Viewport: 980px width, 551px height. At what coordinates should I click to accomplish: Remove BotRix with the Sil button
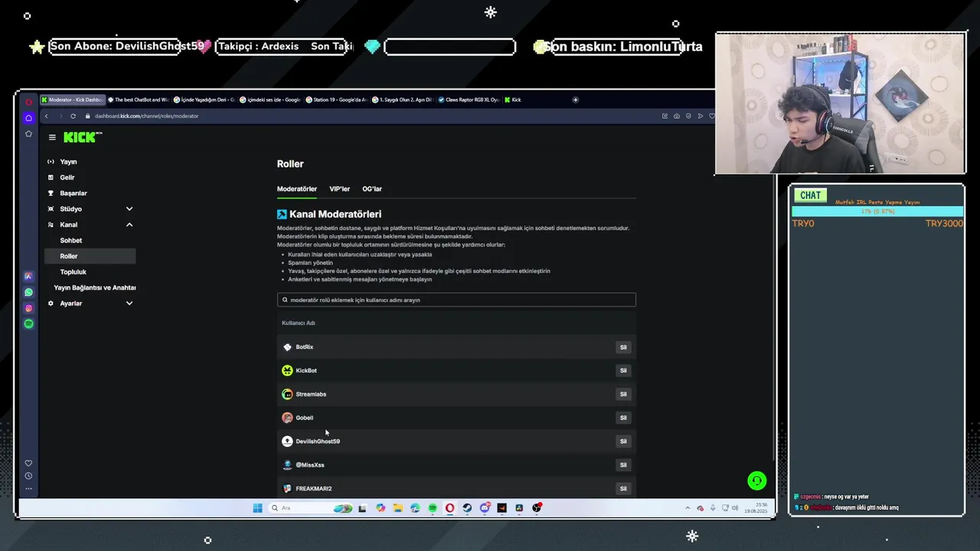click(x=623, y=347)
